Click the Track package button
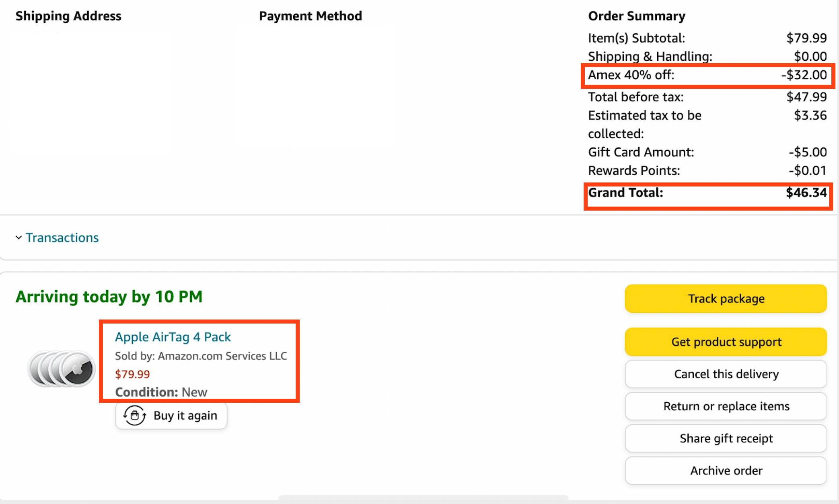 (x=726, y=299)
